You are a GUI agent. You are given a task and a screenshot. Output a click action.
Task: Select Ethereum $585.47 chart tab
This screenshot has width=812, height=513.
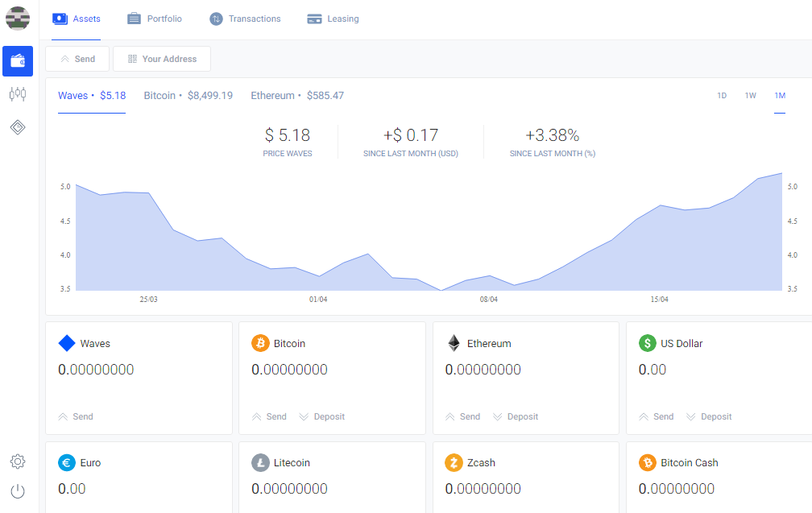click(x=297, y=96)
